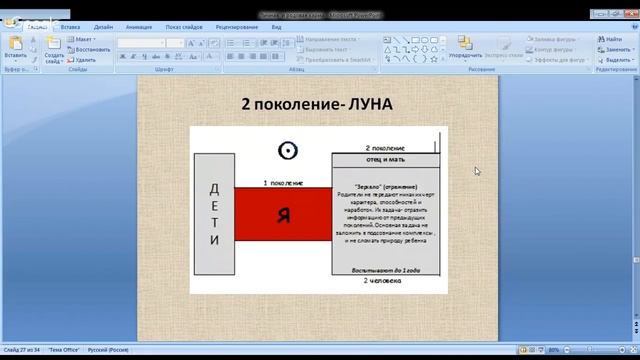Align text right
Image resolution: width=640 pixels, height=360 pixels.
click(253, 57)
